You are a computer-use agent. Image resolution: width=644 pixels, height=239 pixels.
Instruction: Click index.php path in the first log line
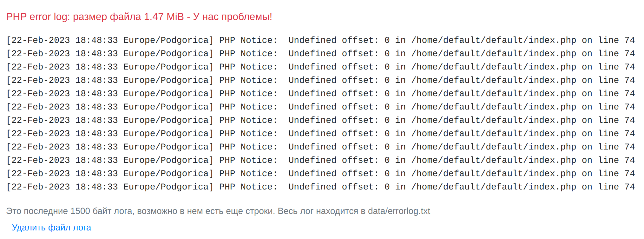pyautogui.click(x=494, y=40)
